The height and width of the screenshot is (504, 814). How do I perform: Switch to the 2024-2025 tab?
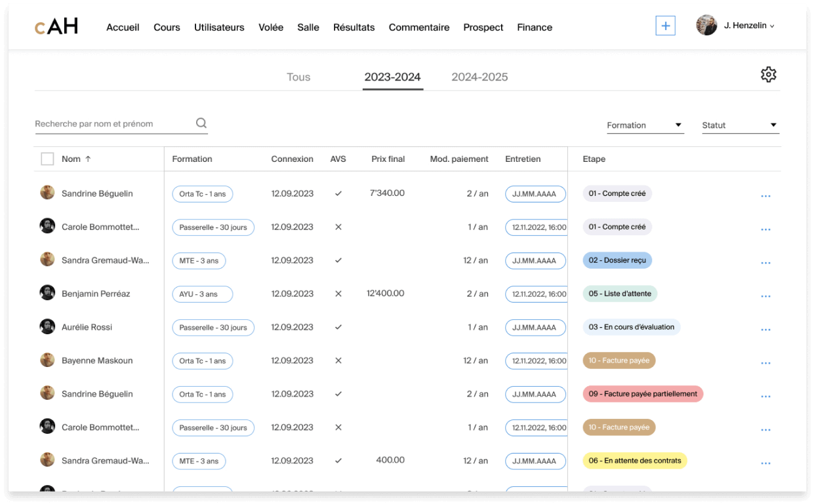tap(479, 77)
